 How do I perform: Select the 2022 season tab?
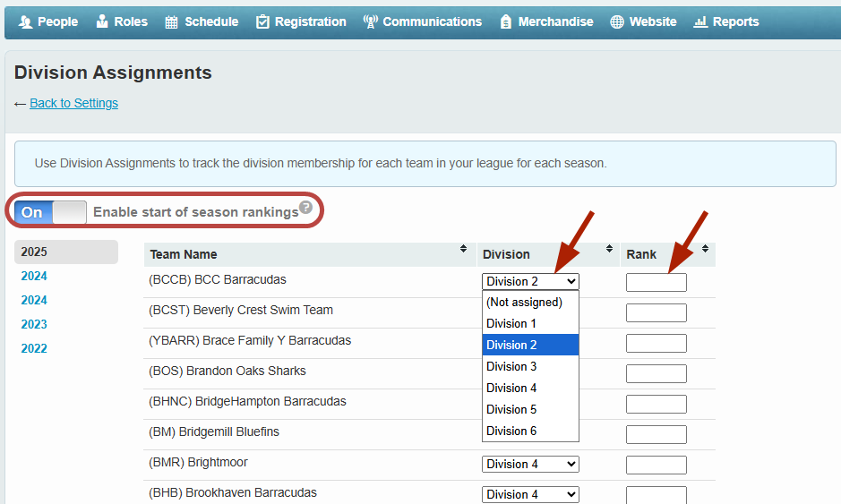(x=34, y=348)
